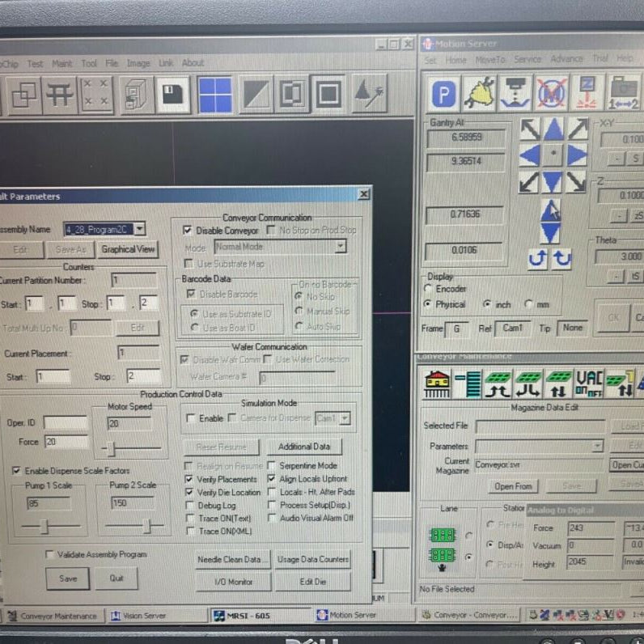Image resolution: width=644 pixels, height=644 pixels.
Task: Select the mm units radio button
Action: coord(529,304)
